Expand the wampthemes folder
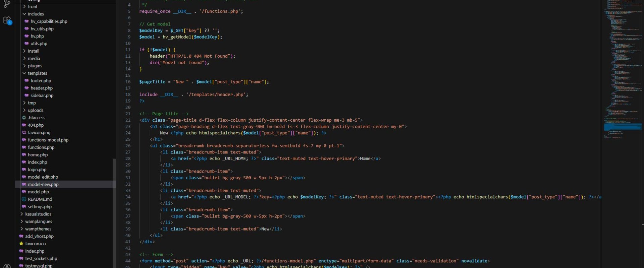644x268 pixels. (x=21, y=229)
